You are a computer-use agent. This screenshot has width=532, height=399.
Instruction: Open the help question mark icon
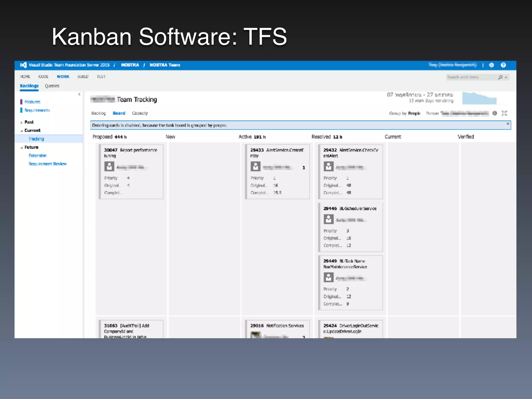tap(503, 65)
